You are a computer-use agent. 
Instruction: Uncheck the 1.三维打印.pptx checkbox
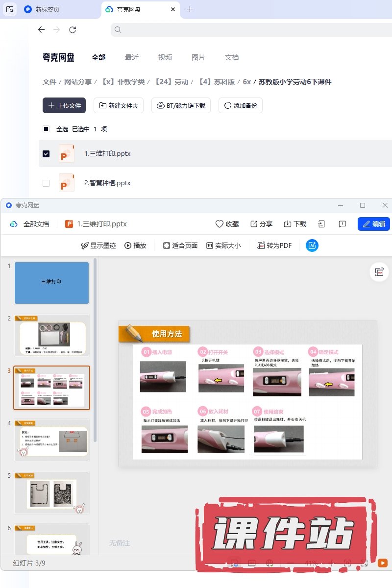46,154
